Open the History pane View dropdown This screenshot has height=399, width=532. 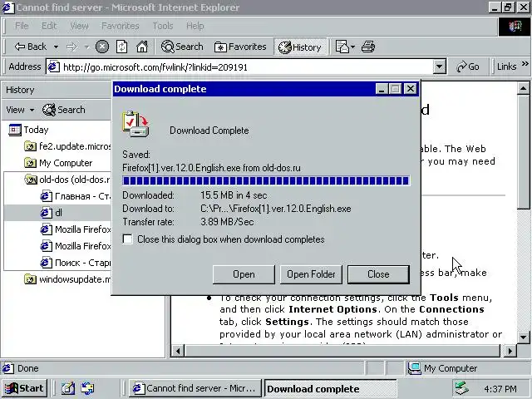pos(20,110)
